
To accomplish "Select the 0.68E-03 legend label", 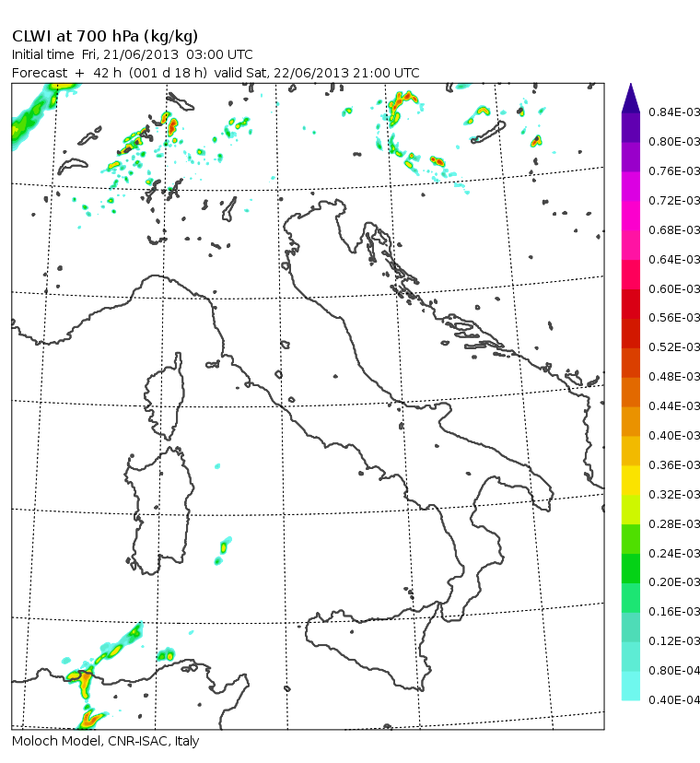I will 674,229.
